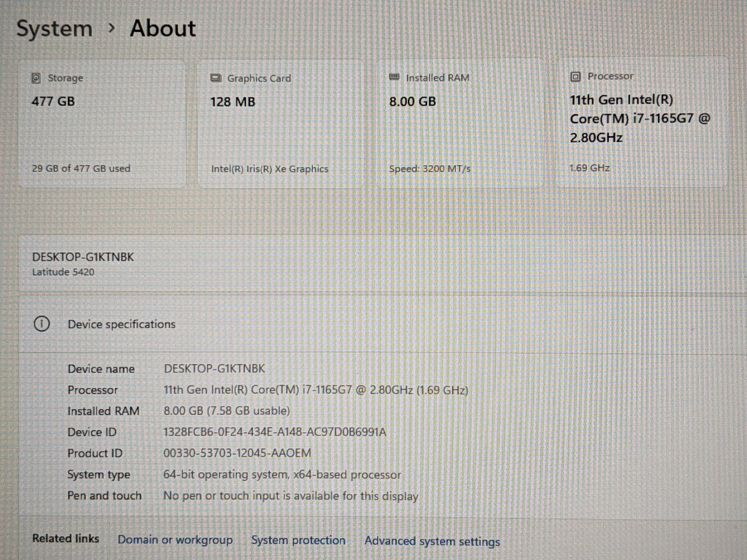Open Domain or workgroup link
Viewport: 747px width, 560px height.
click(x=175, y=540)
